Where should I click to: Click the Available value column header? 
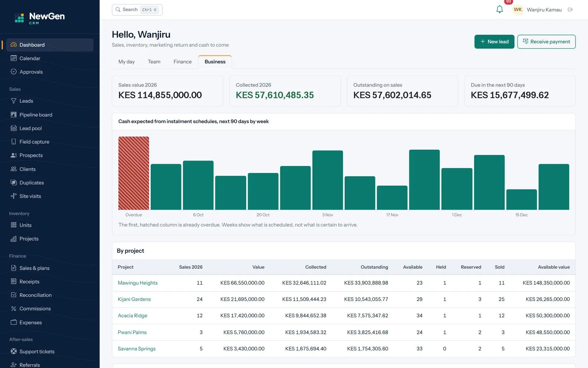pos(554,267)
